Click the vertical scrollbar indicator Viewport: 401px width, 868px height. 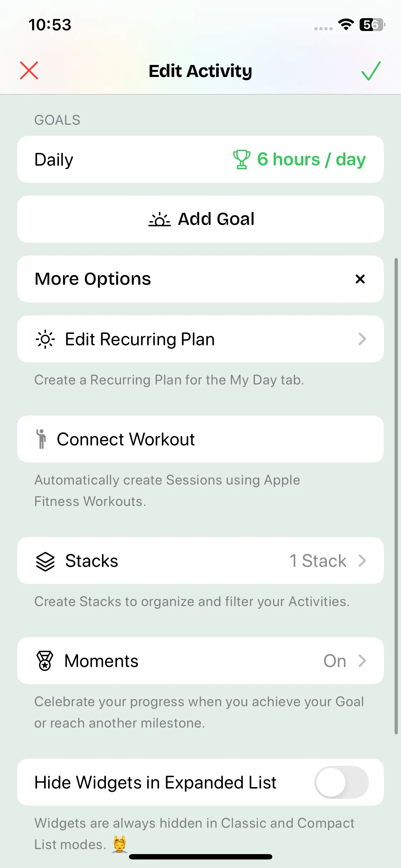[396, 495]
